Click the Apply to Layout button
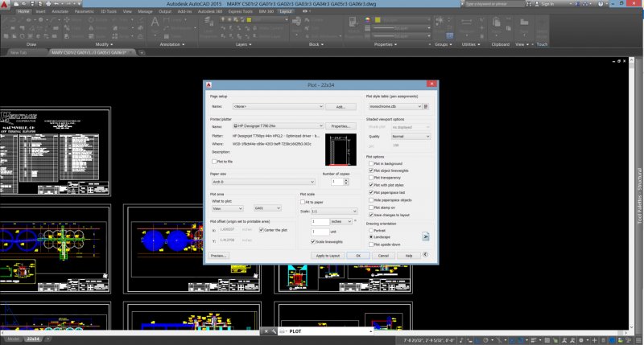The height and width of the screenshot is (345, 644). [328, 256]
